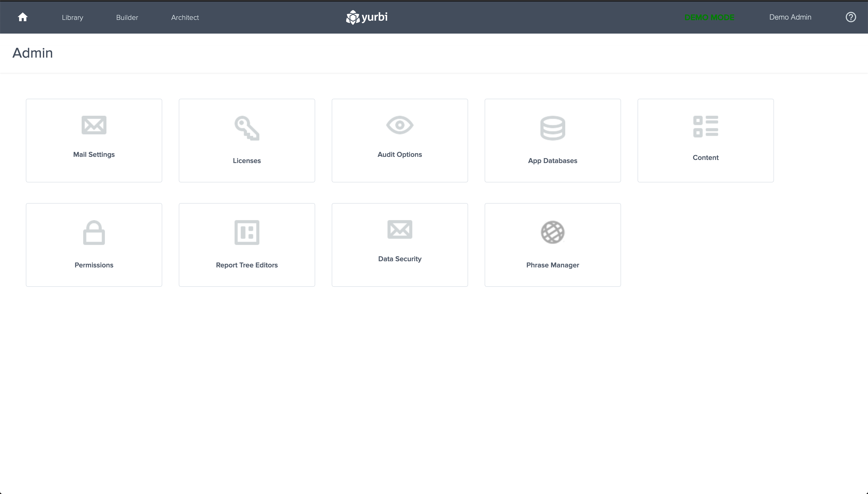
Task: Open the help question mark icon
Action: [x=850, y=17]
